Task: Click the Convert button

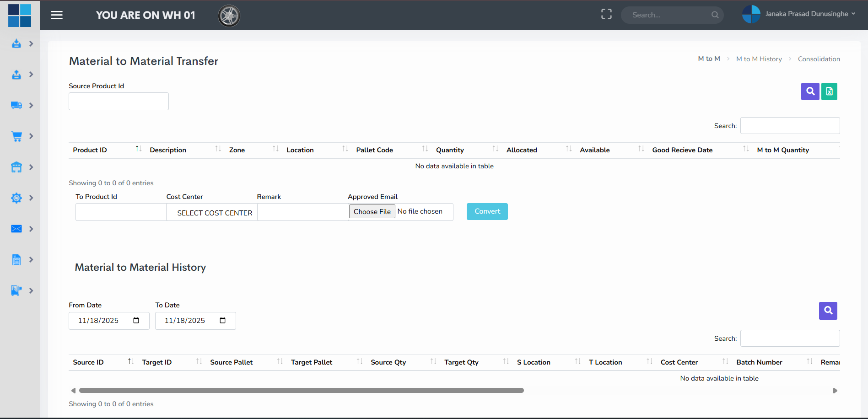Action: [x=487, y=211]
